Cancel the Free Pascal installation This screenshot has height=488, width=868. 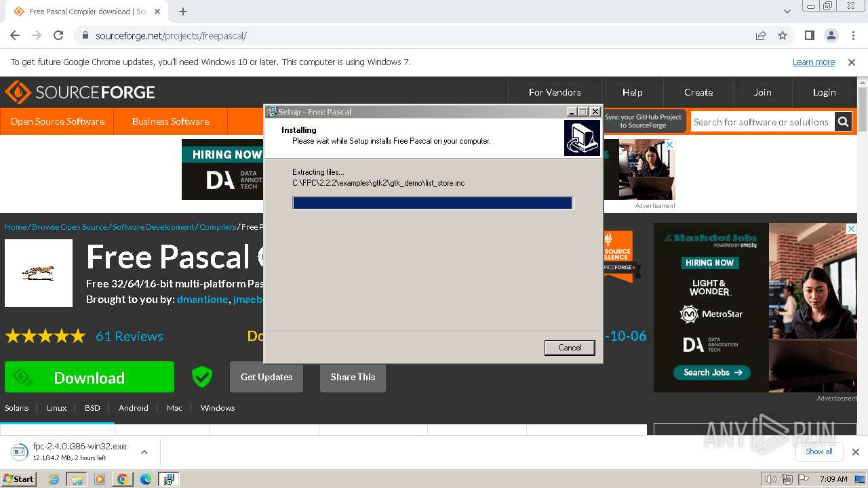point(570,348)
